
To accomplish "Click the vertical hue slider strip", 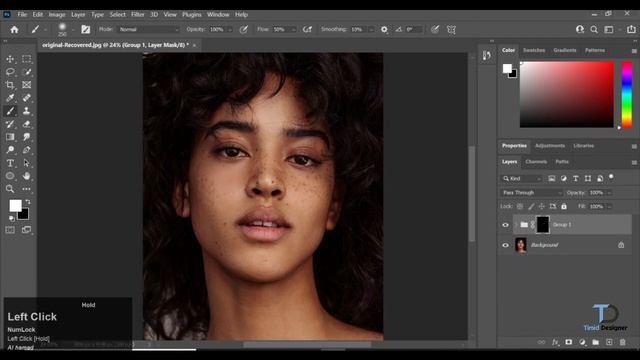I will coord(627,95).
